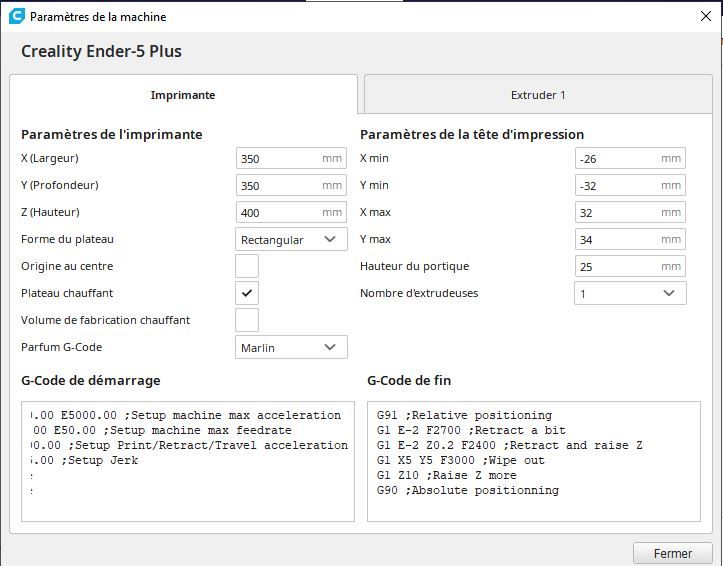Click the 'G1 E-2 F2700 ;Retract a bit' line
This screenshot has width=723, height=566.
click(x=471, y=430)
